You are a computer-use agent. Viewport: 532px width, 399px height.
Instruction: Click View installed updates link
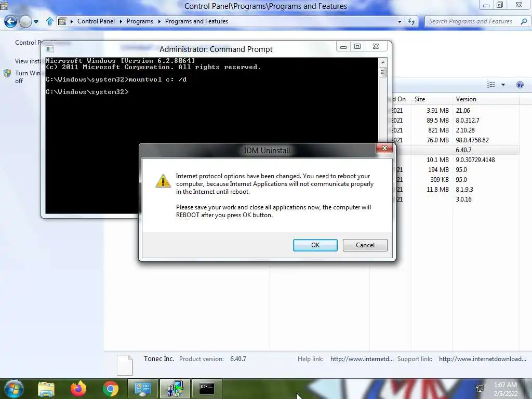(28, 61)
